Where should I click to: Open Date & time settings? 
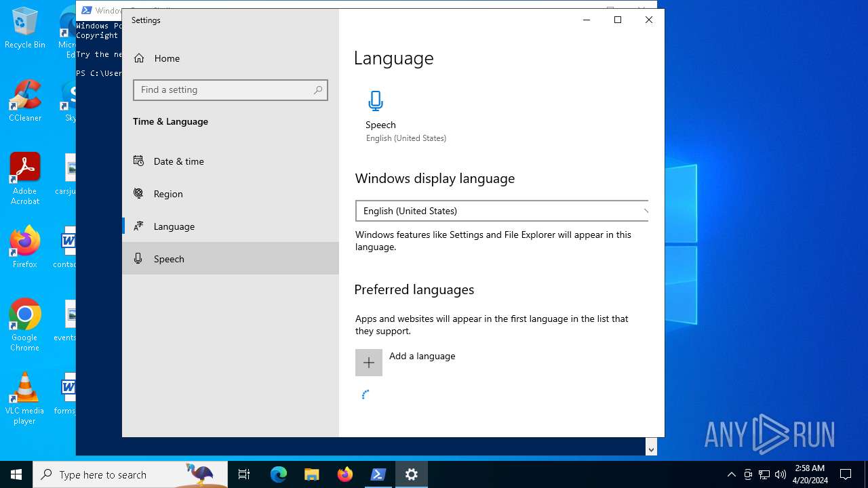[231, 161]
